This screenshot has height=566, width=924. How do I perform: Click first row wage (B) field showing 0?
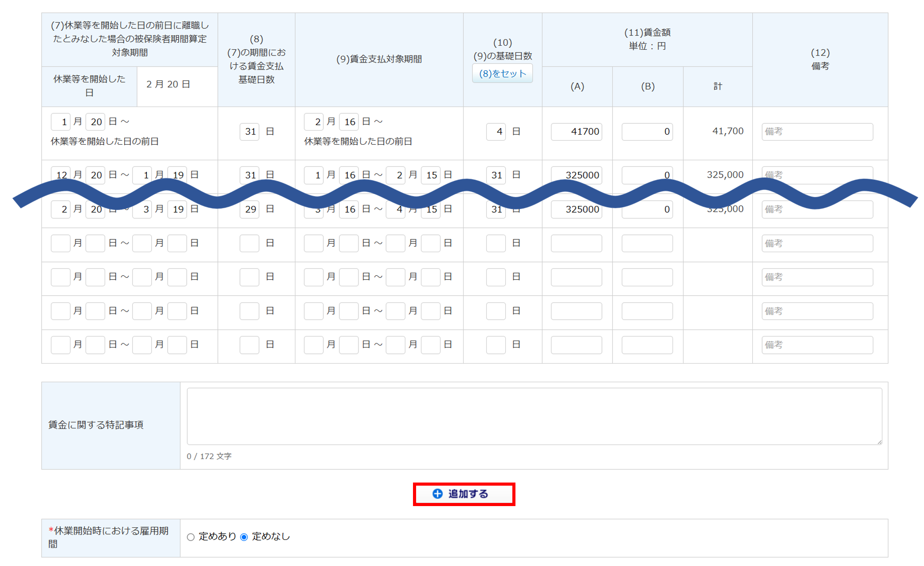click(647, 132)
